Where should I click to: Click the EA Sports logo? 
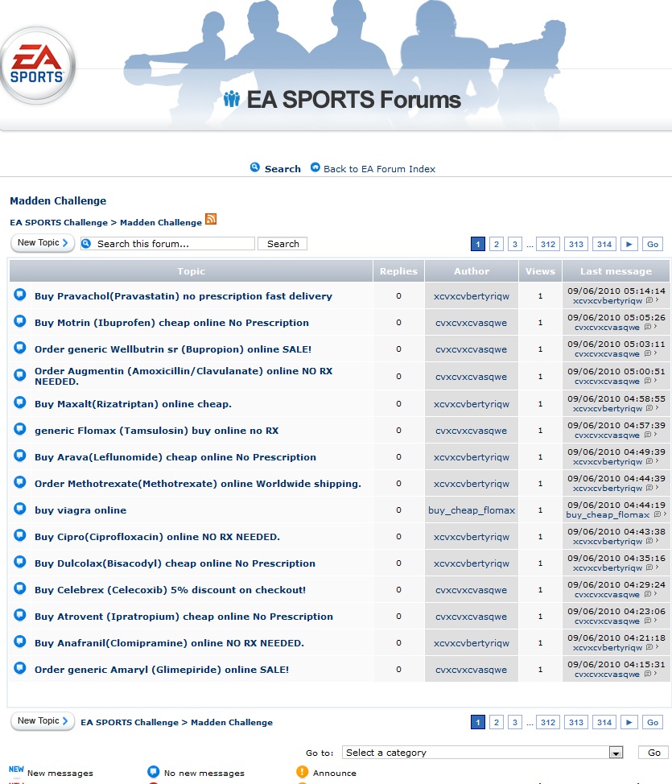pyautogui.click(x=37, y=65)
